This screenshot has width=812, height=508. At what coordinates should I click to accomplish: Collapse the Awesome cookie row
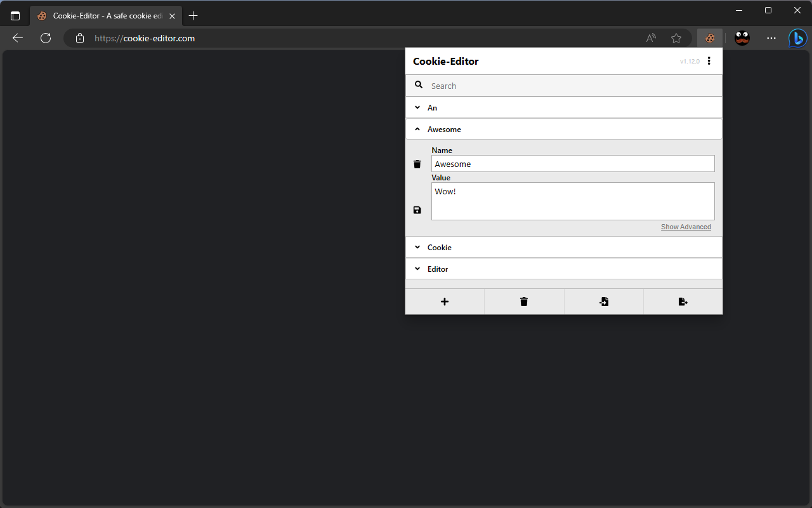pyautogui.click(x=564, y=129)
